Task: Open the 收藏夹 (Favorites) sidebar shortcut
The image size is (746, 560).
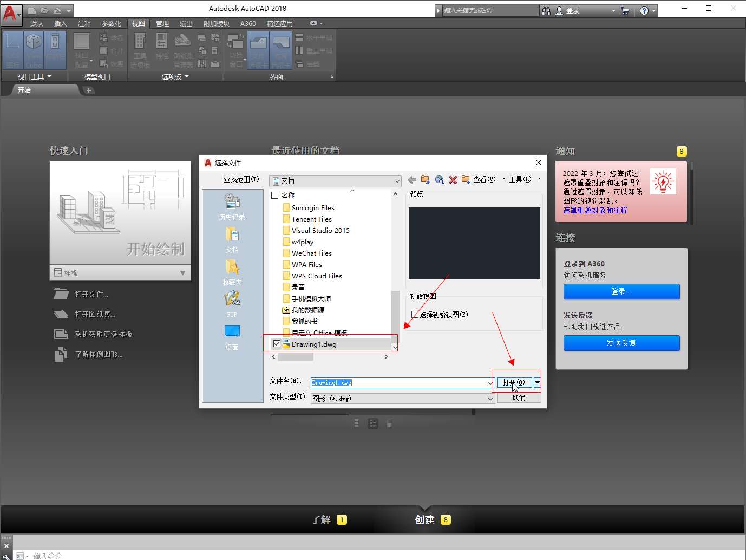Action: [x=232, y=271]
